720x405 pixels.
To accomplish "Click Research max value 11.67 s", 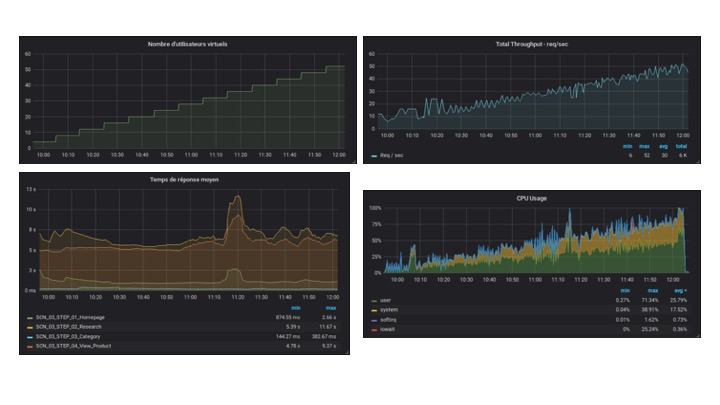I will pyautogui.click(x=327, y=327).
